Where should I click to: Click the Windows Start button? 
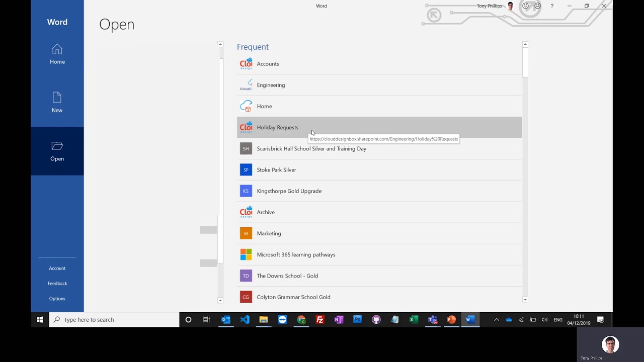click(x=40, y=319)
